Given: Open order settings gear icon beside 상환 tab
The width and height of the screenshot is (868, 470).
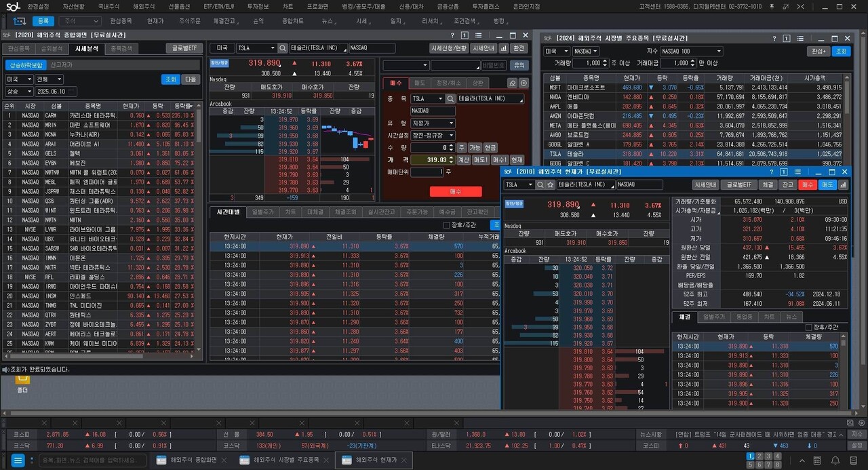Looking at the screenshot, I should (x=524, y=83).
